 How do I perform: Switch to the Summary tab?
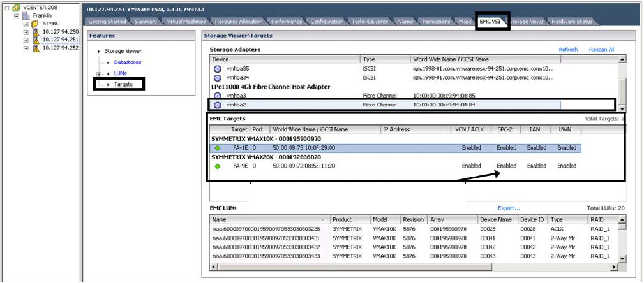coord(146,21)
